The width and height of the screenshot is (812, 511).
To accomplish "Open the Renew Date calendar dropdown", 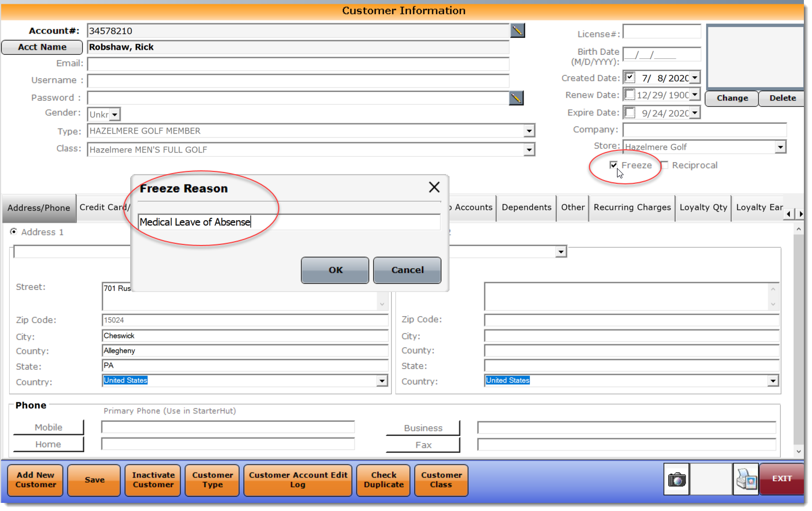I will 695,95.
